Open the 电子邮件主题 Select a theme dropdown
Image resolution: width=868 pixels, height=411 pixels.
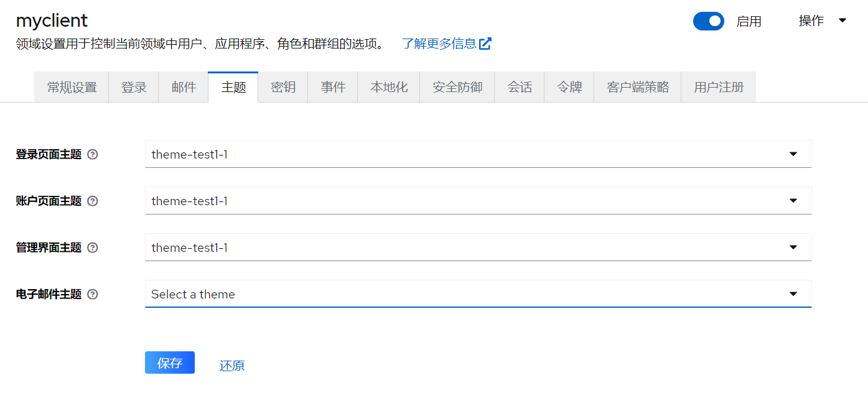click(478, 294)
